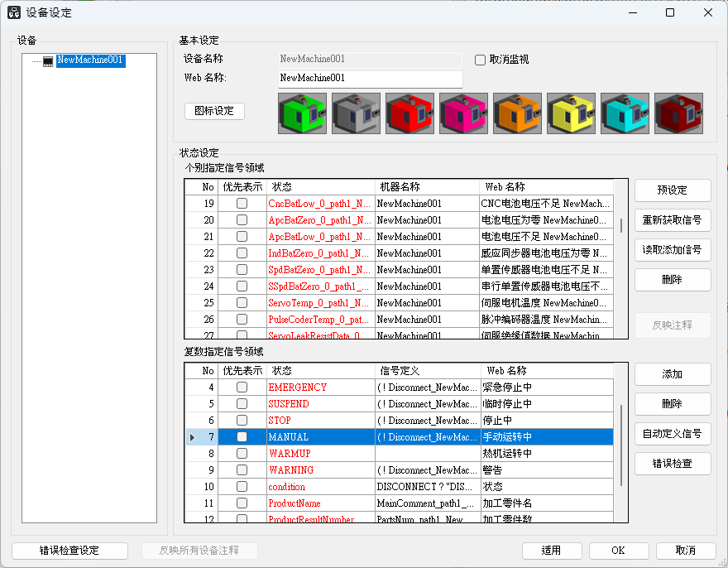Image resolution: width=728 pixels, height=568 pixels.
Task: Select the magenta machine status icon
Action: (x=463, y=113)
